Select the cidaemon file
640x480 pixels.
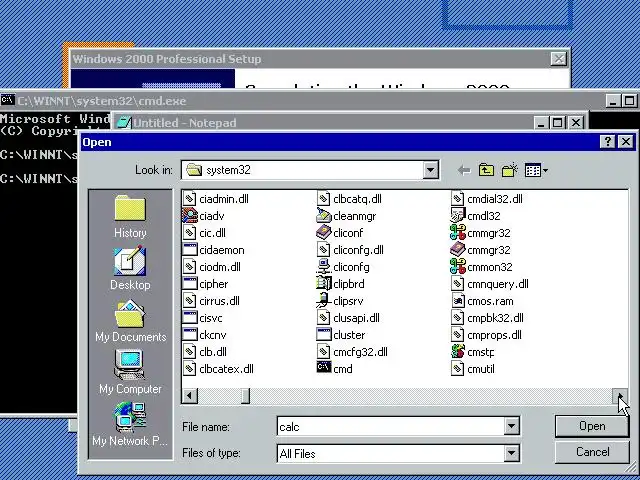213,250
